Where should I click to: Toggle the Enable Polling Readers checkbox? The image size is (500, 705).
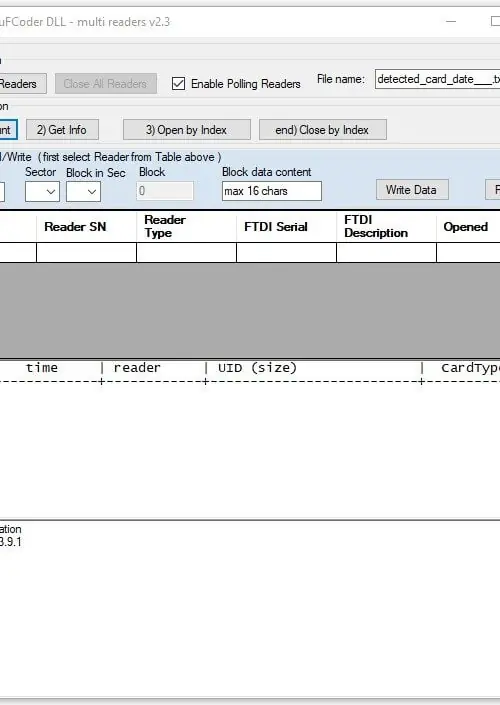[179, 84]
